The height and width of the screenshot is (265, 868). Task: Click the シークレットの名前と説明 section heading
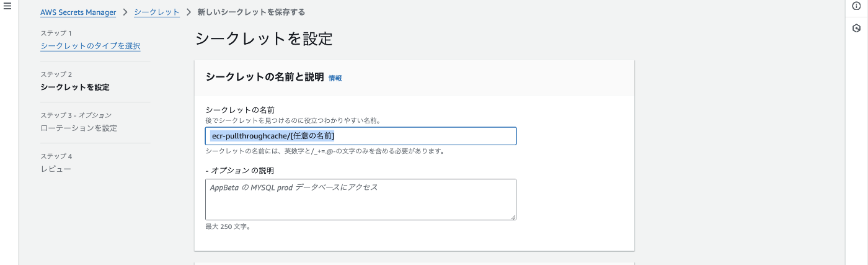point(265,78)
